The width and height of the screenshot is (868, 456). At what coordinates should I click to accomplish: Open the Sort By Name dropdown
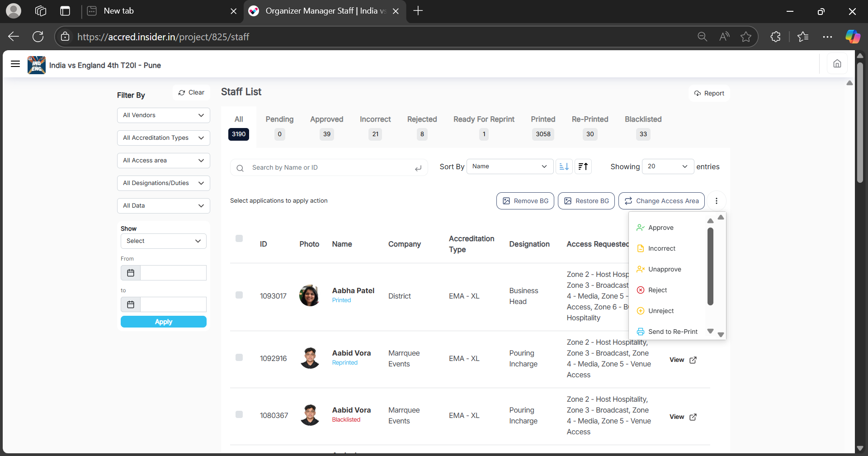click(x=509, y=166)
